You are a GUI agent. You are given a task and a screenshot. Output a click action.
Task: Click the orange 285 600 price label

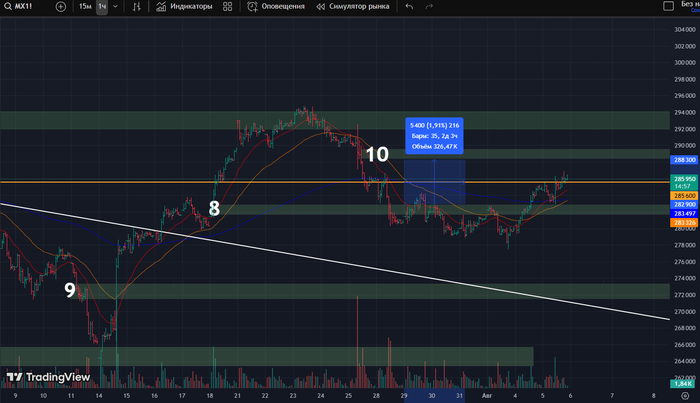click(682, 195)
